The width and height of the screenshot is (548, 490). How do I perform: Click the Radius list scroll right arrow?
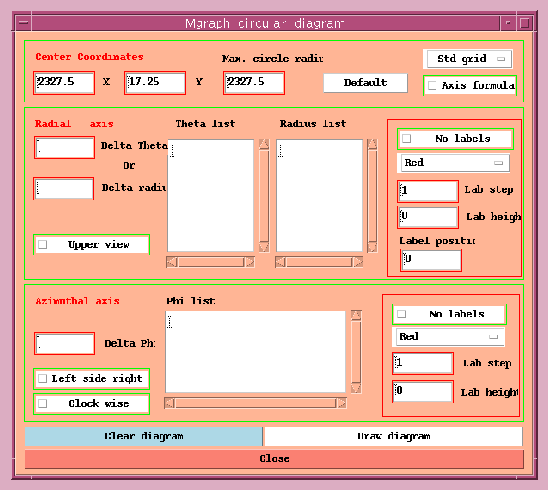point(358,262)
